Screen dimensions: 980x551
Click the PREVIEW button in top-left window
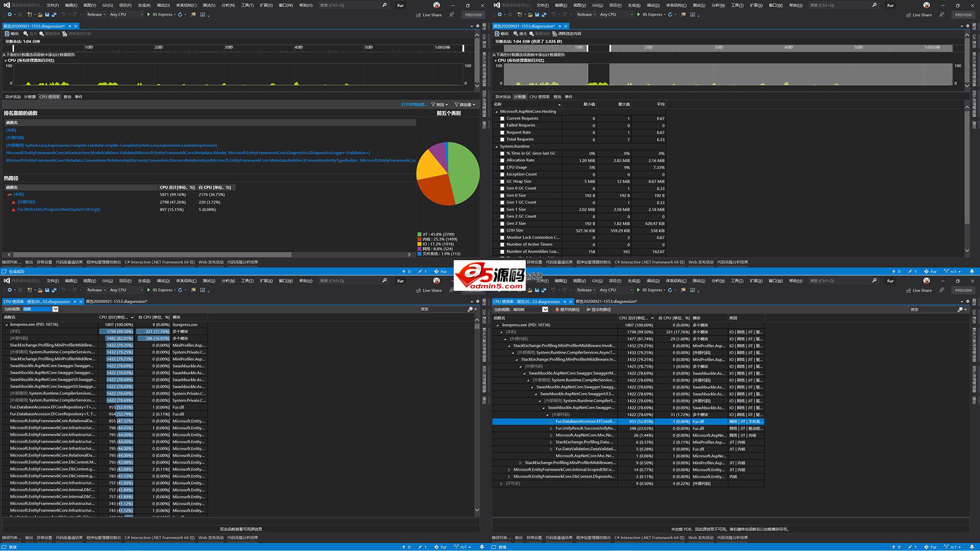[x=473, y=15]
